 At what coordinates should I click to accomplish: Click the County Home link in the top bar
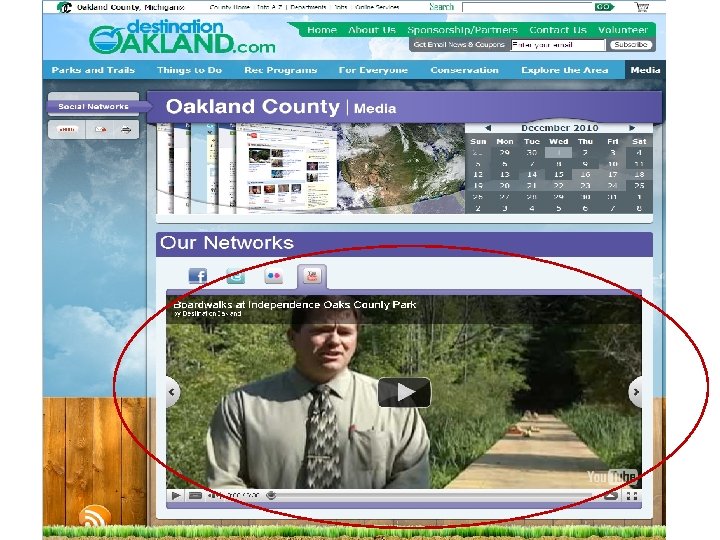point(230,7)
